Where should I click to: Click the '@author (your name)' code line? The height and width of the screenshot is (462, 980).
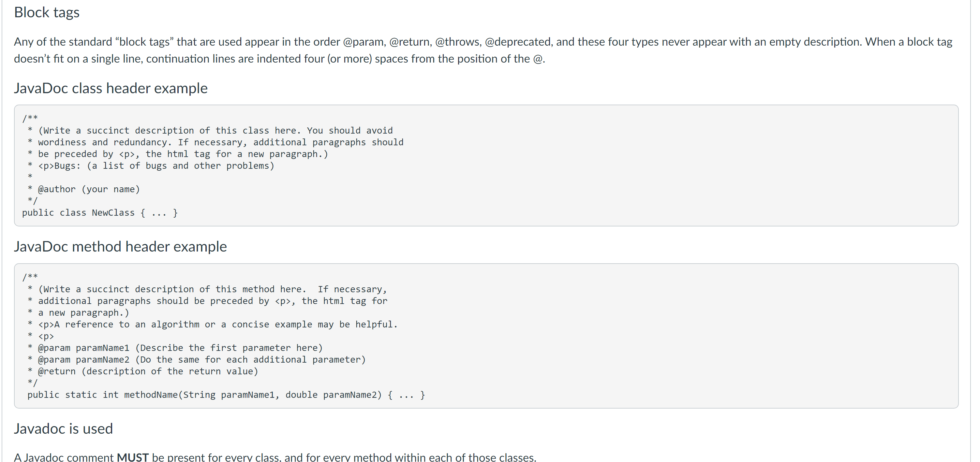click(89, 189)
